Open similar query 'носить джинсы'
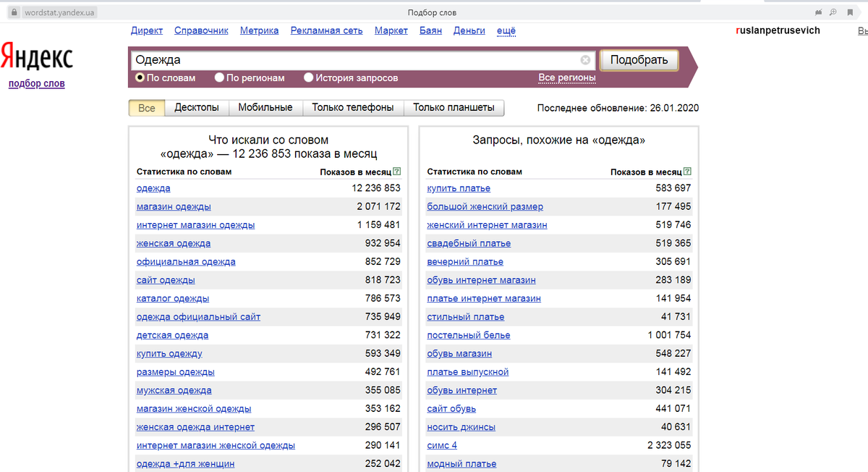The height and width of the screenshot is (472, 868). (x=461, y=427)
